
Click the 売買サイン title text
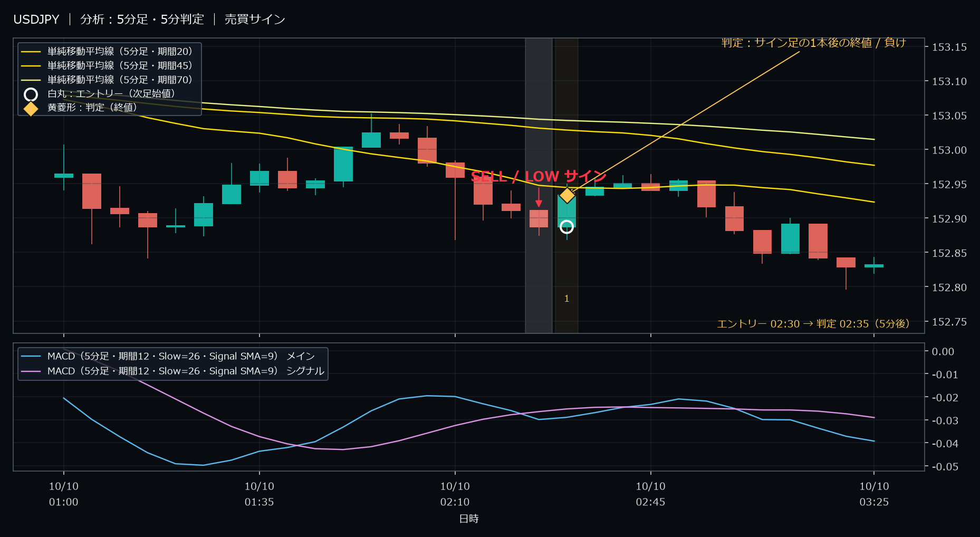pyautogui.click(x=255, y=20)
